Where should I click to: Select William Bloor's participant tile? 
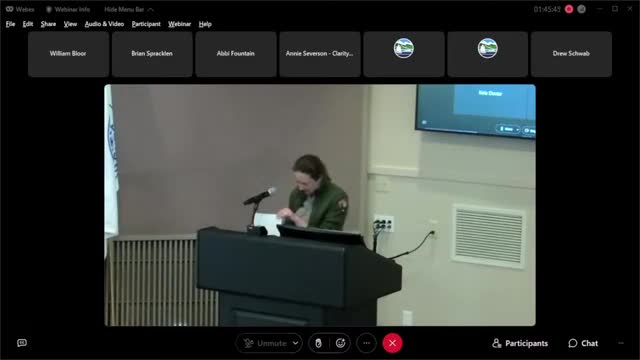click(x=68, y=54)
